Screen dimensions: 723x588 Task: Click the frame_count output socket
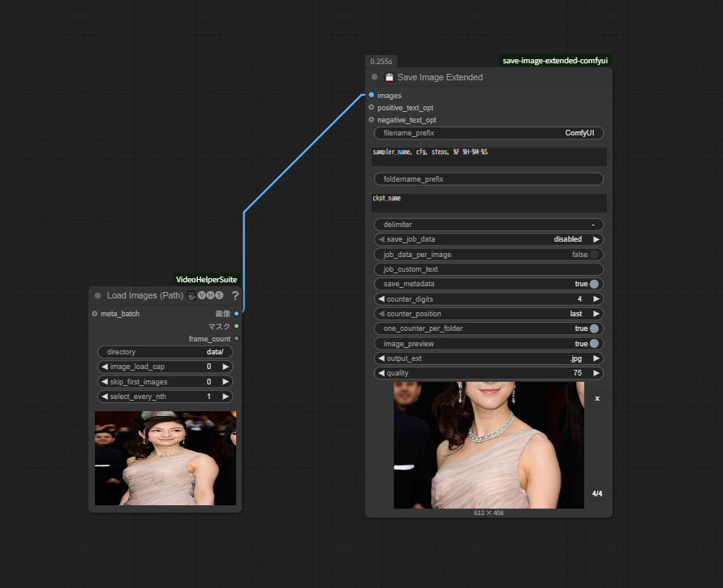click(x=236, y=338)
